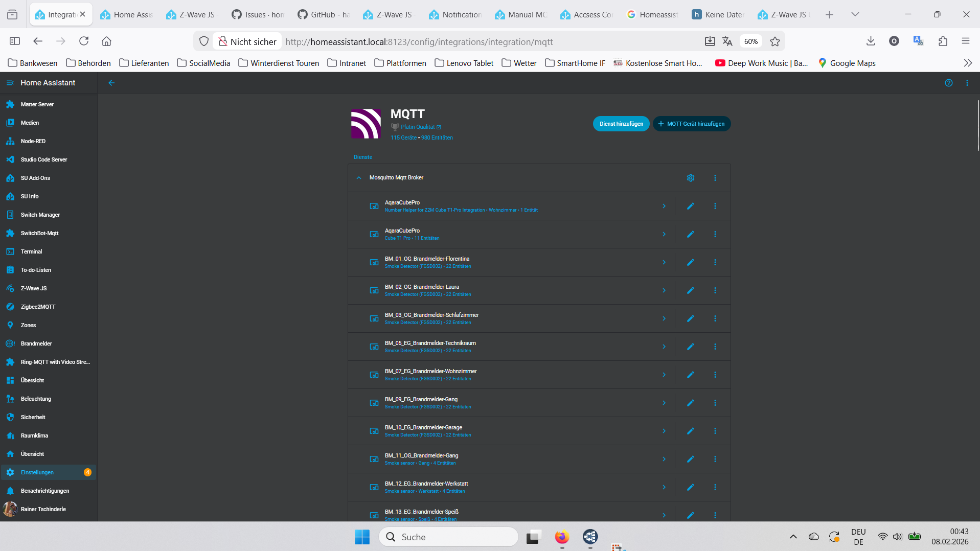The image size is (980, 551).
Task: Click the MQTT-Gerät hinzufügen button
Action: coord(692,124)
